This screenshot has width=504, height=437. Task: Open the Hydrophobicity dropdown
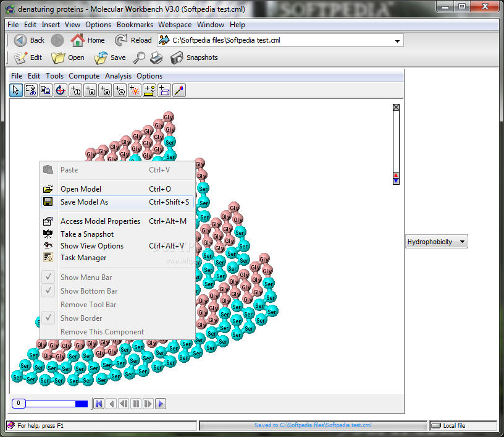[437, 242]
